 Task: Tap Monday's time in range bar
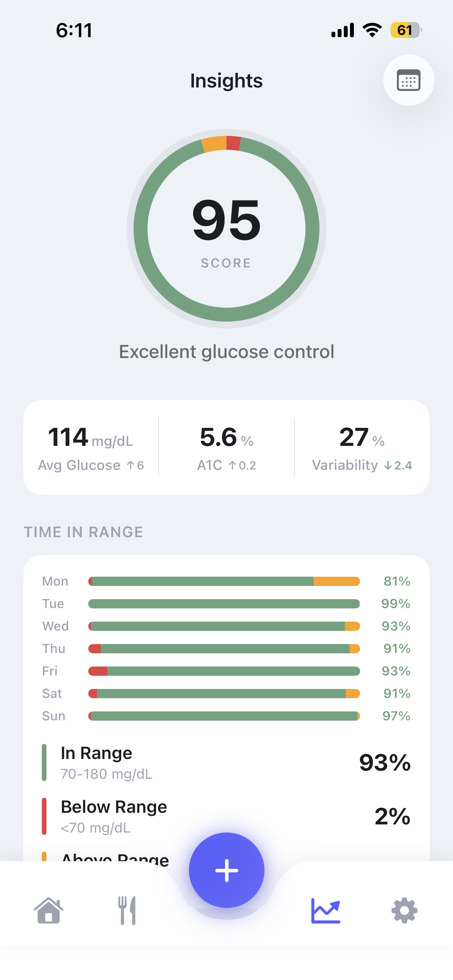(224, 581)
